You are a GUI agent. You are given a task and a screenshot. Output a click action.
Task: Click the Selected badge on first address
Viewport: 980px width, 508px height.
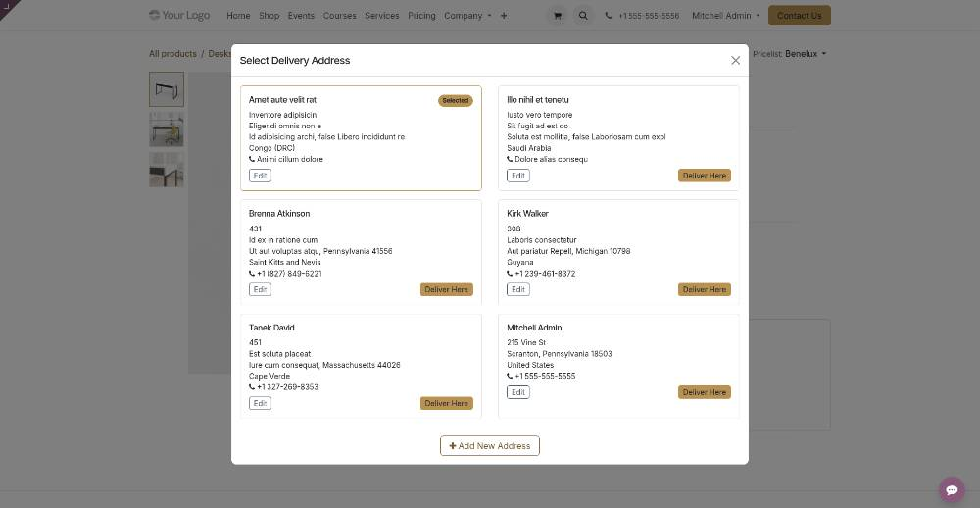click(456, 100)
